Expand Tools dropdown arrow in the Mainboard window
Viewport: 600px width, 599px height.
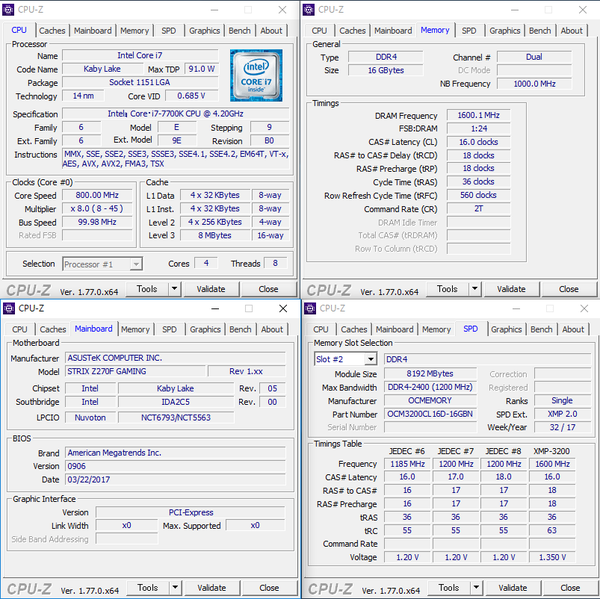click(175, 588)
